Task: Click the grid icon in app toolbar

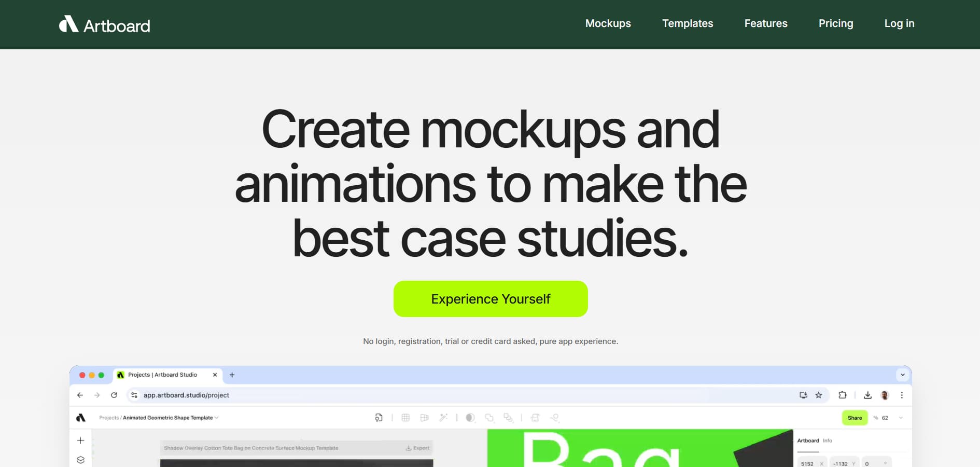Action: pyautogui.click(x=405, y=418)
